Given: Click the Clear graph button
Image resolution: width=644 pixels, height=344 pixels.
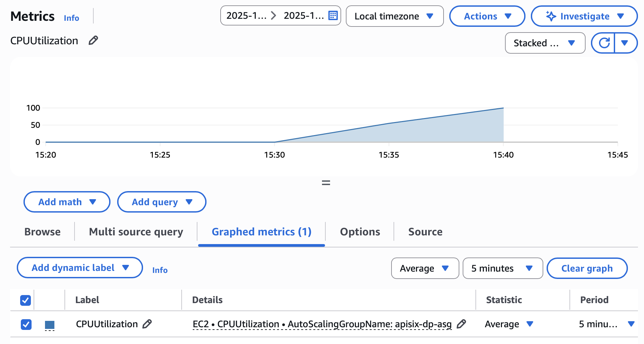Looking at the screenshot, I should pos(587,268).
